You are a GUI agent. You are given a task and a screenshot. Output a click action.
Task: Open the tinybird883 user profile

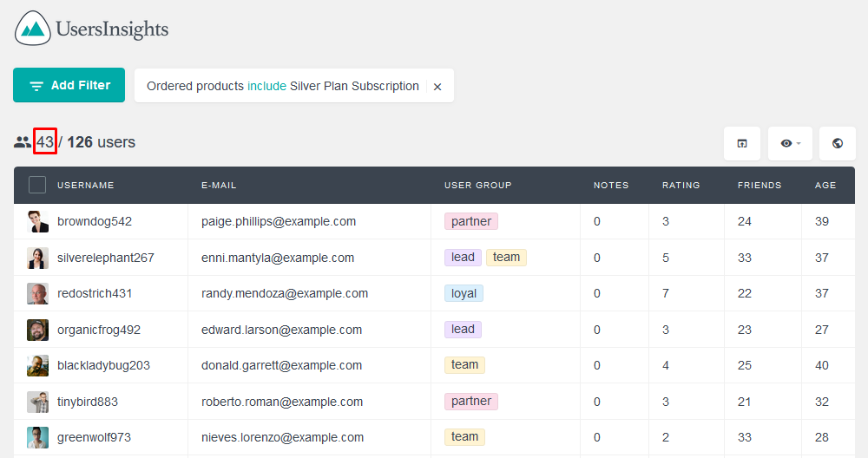(88, 402)
